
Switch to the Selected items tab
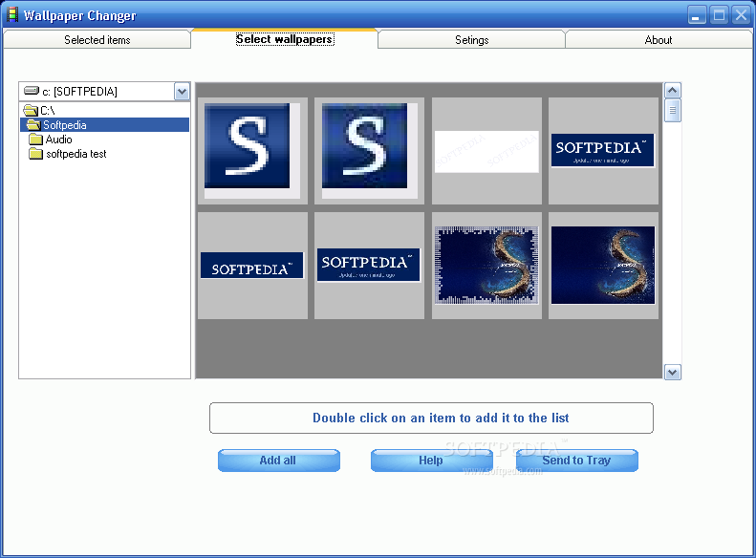click(97, 40)
